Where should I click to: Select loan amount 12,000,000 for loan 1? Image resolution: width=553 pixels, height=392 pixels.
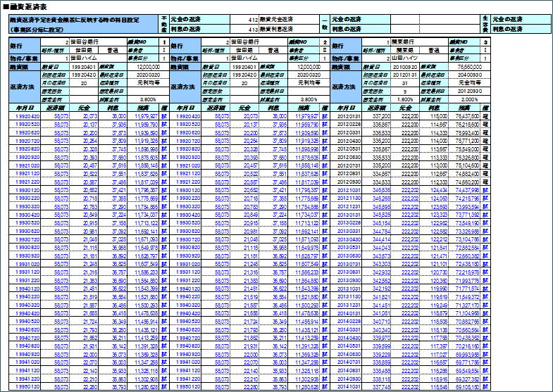point(148,67)
